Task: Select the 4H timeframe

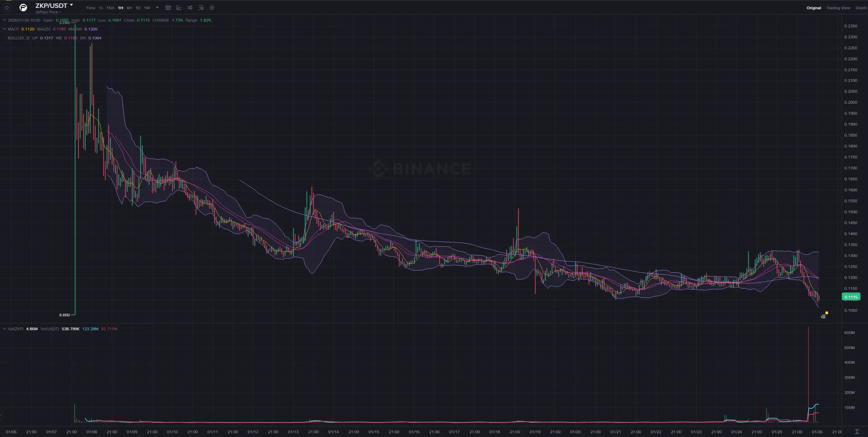Action: click(129, 8)
